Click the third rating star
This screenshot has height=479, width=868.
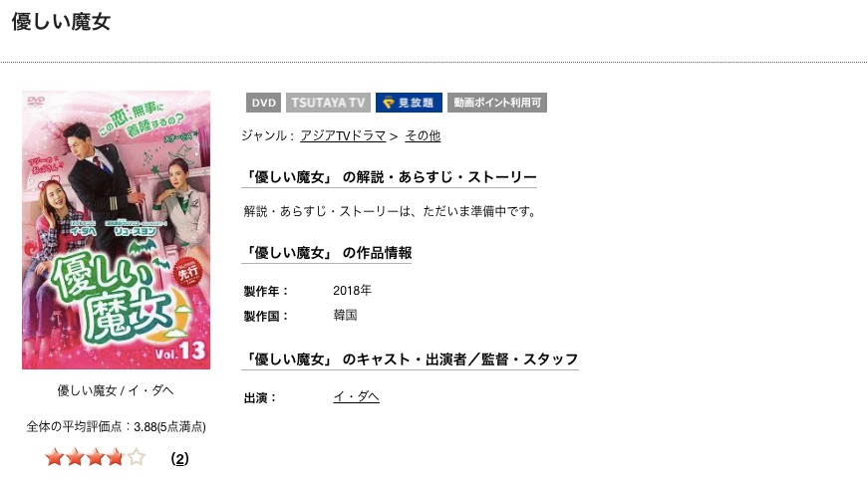(96, 458)
